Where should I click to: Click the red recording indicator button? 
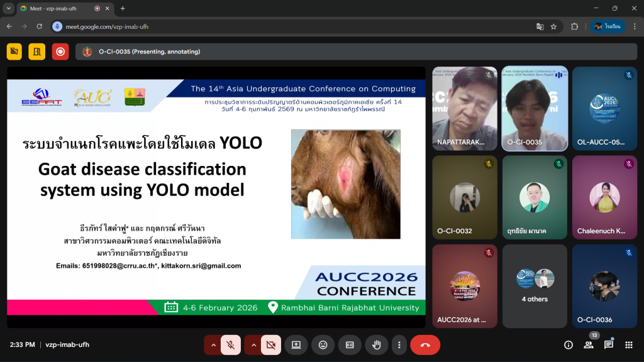[x=60, y=52]
